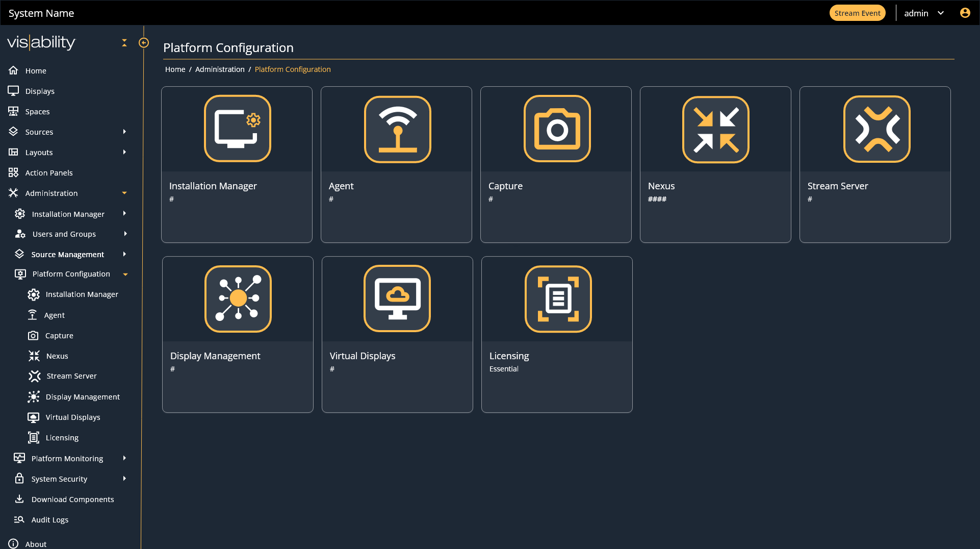Collapse the Administration section arrow

[x=124, y=193]
